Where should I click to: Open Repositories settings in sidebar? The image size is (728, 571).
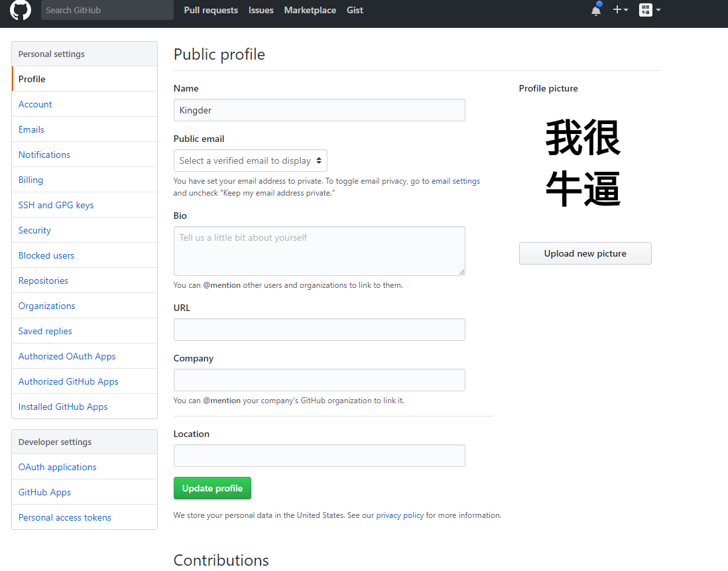point(84,281)
